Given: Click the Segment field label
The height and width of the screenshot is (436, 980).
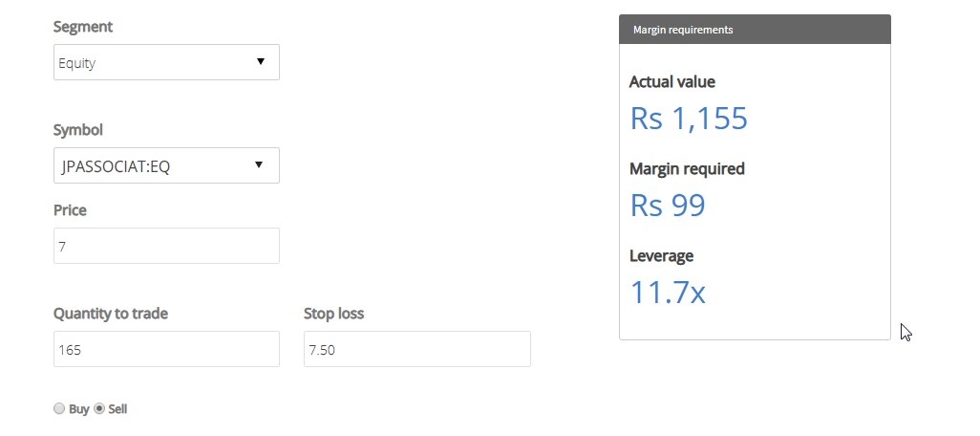Looking at the screenshot, I should click(83, 27).
